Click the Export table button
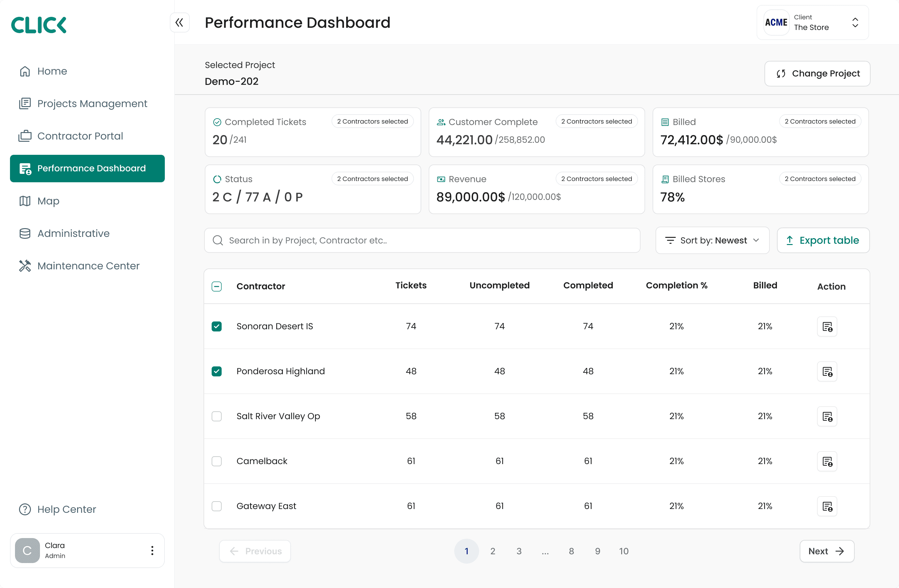 coord(823,240)
